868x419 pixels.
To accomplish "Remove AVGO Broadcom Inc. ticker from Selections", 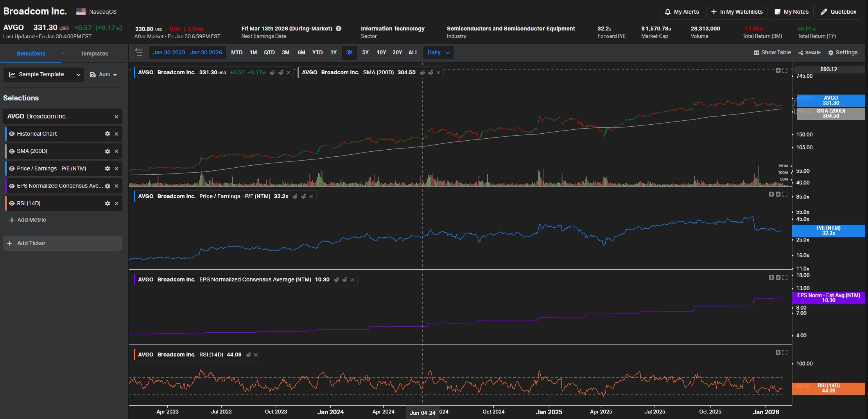I will tap(116, 116).
